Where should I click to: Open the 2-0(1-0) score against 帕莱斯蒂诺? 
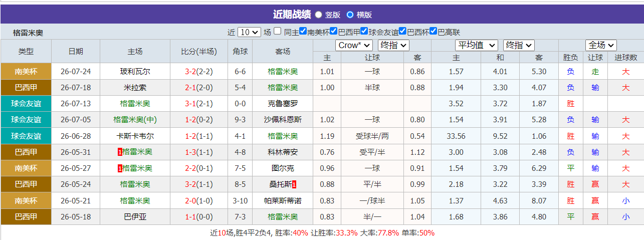tap(199, 200)
